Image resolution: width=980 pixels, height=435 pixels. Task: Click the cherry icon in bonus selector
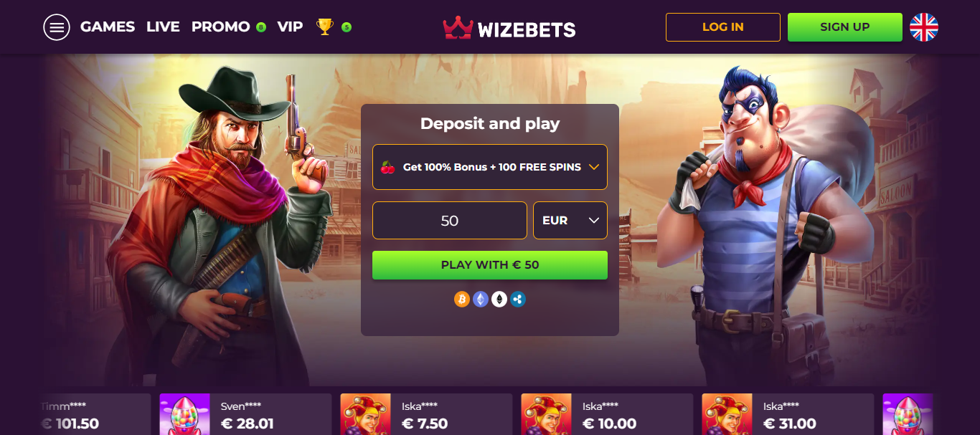388,167
